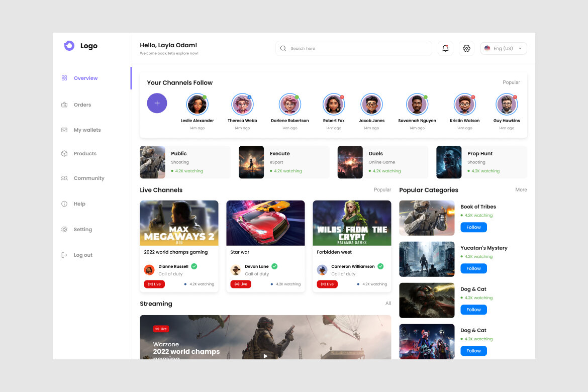Click the 'Forbidden west' title
The width and height of the screenshot is (588, 392).
tap(334, 252)
